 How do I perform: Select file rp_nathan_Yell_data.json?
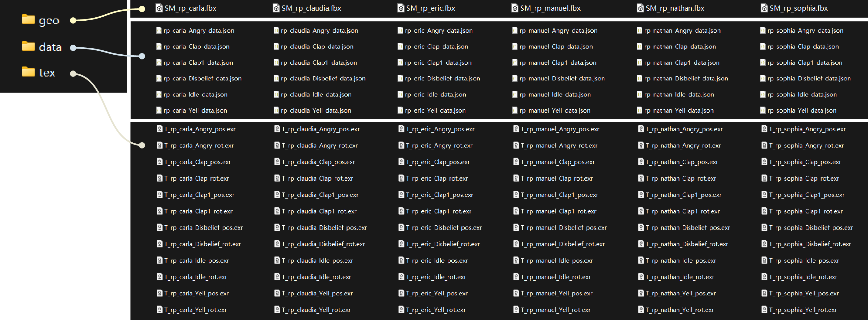(x=679, y=111)
